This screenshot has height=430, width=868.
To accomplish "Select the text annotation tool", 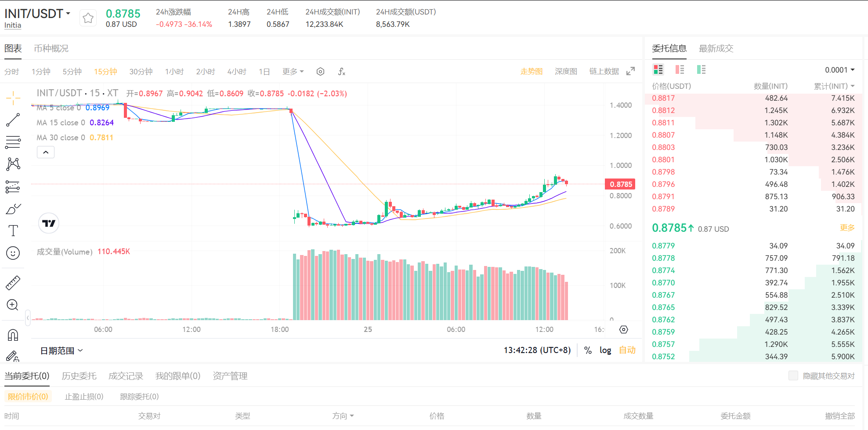I will click(x=13, y=231).
